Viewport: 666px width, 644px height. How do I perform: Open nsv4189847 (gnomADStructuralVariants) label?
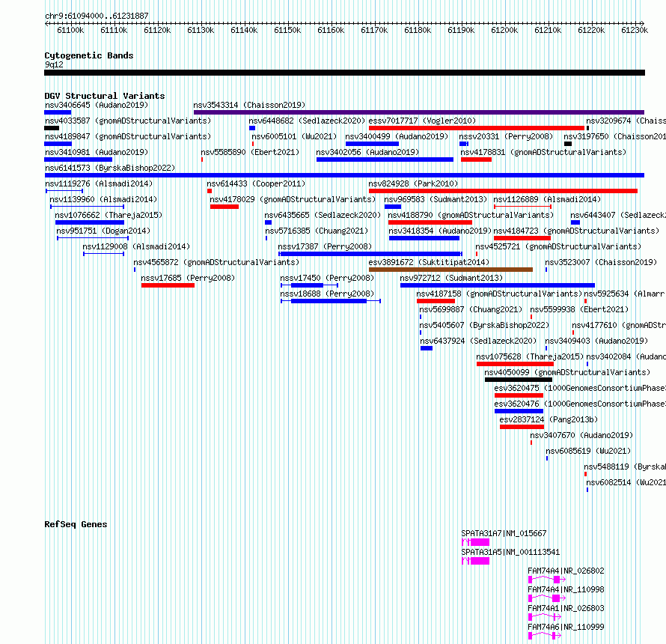pos(128,136)
